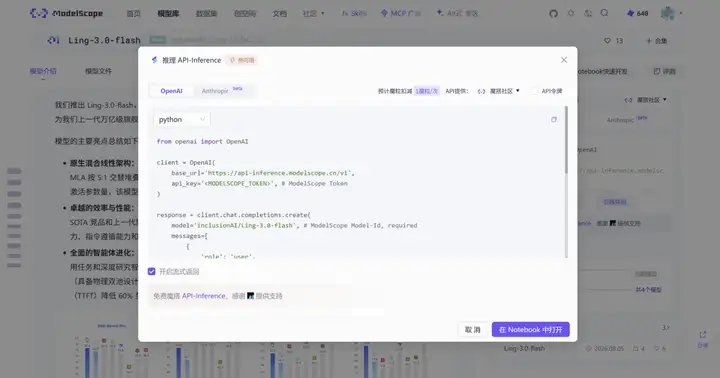Open the python language dropdown
720x378 pixels.
coord(182,119)
